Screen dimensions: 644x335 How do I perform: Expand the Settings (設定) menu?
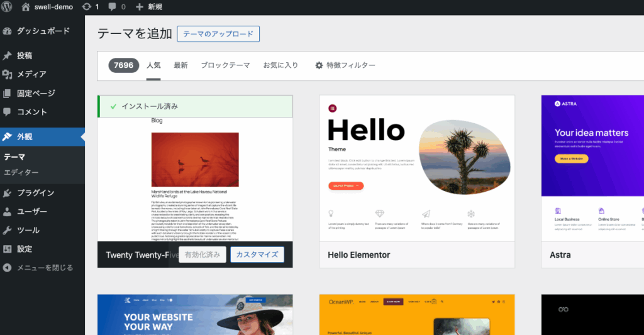[x=25, y=249]
